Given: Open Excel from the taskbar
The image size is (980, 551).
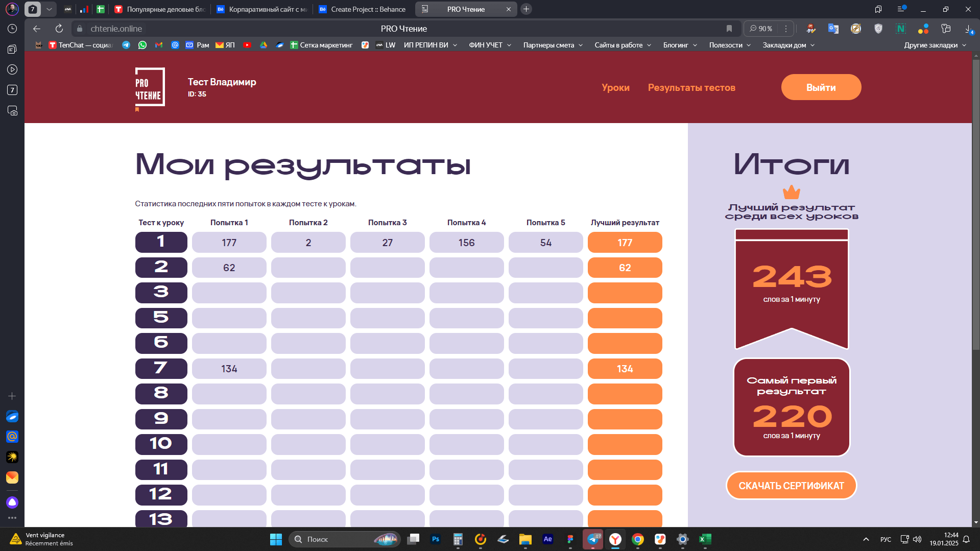Looking at the screenshot, I should pyautogui.click(x=705, y=539).
